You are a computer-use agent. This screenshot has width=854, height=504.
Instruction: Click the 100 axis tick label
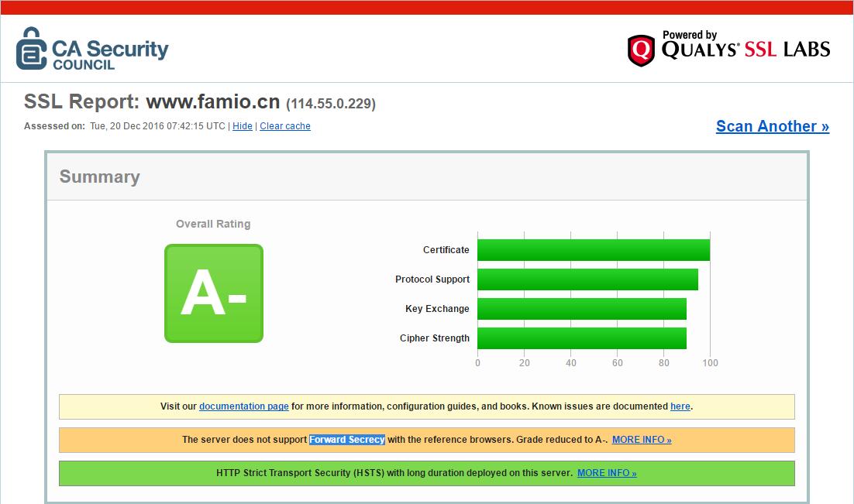(710, 363)
